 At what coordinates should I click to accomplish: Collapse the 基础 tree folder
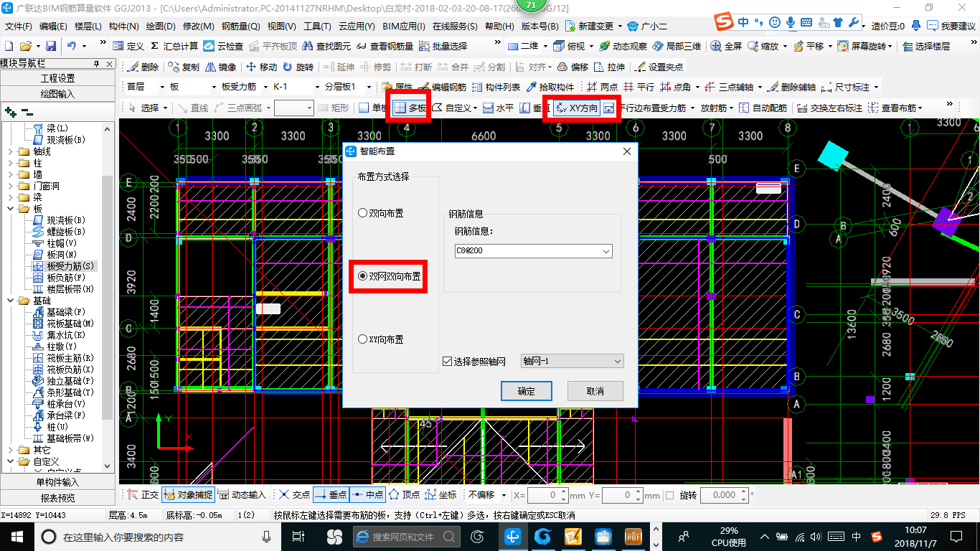10,301
